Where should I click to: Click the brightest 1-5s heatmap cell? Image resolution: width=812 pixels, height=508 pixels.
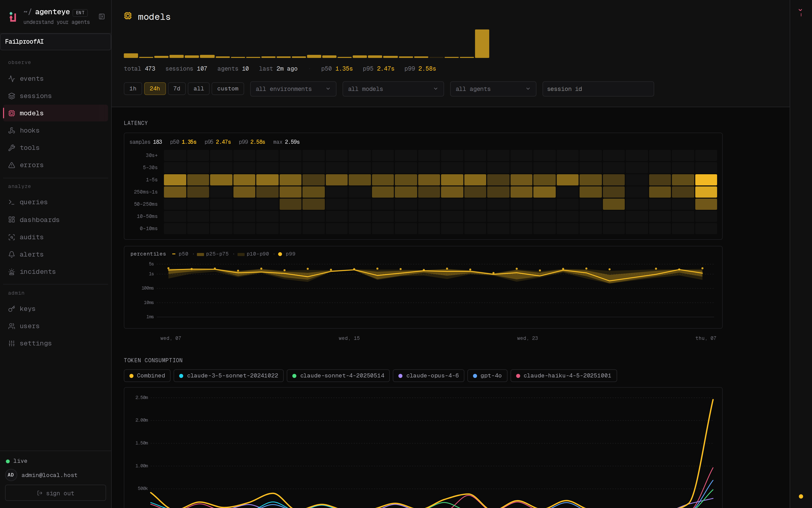pyautogui.click(x=706, y=180)
